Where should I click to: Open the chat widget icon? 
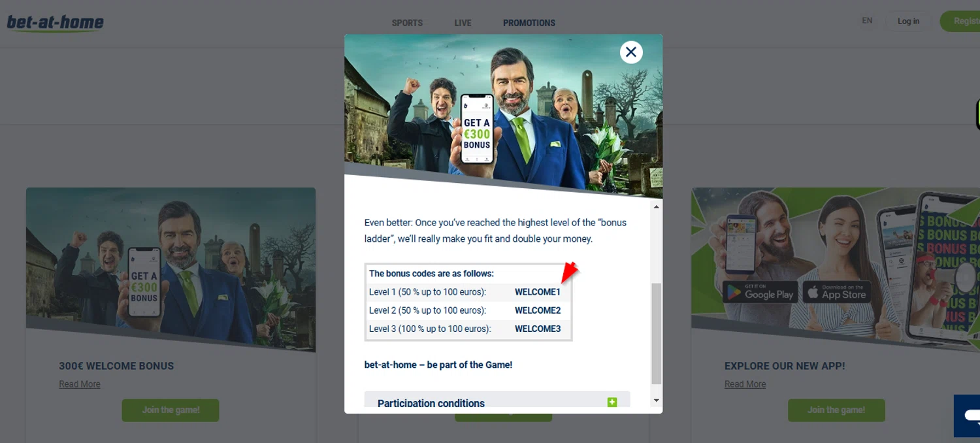(x=968, y=416)
